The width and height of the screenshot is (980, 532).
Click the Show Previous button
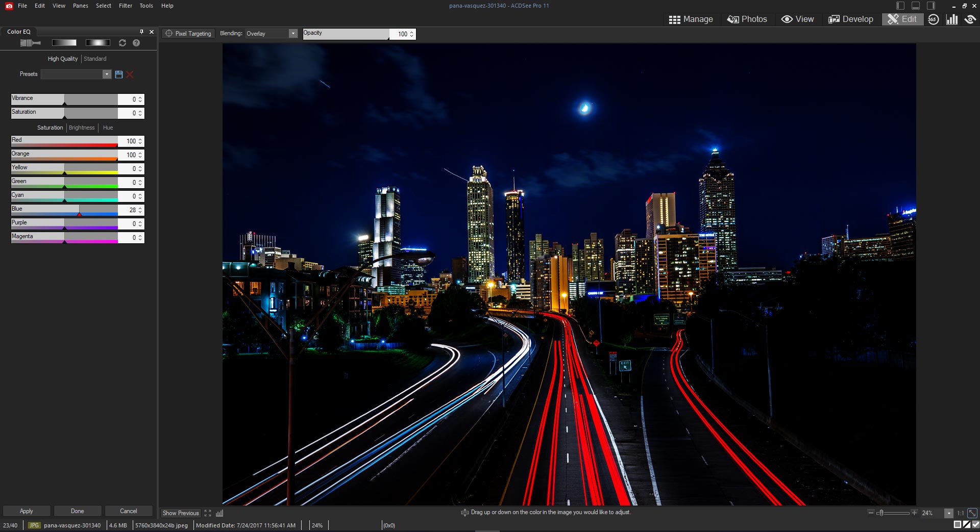180,513
